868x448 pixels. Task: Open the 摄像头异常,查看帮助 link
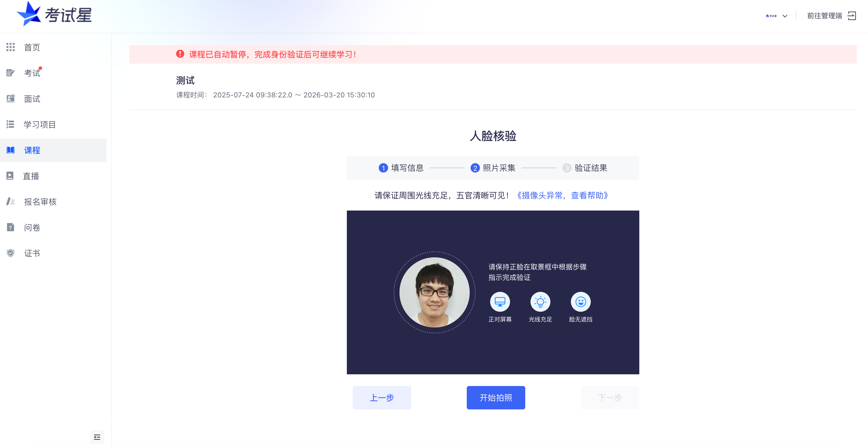[562, 195]
